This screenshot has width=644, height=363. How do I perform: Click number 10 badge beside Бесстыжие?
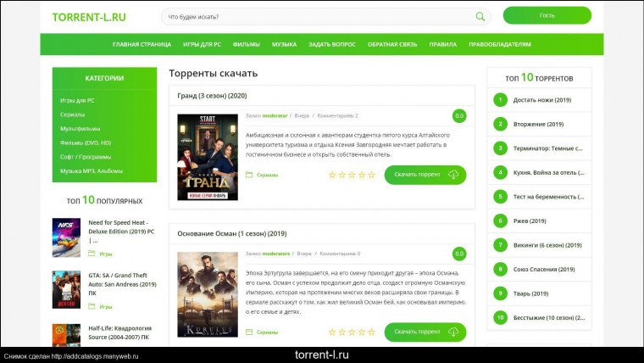[500, 318]
